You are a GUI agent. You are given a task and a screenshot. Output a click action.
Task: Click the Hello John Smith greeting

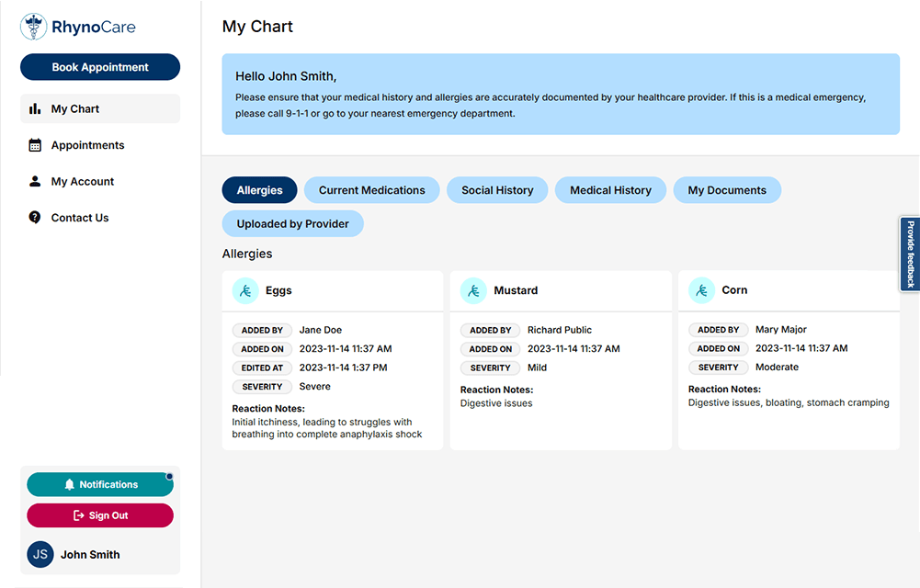pyautogui.click(x=286, y=76)
